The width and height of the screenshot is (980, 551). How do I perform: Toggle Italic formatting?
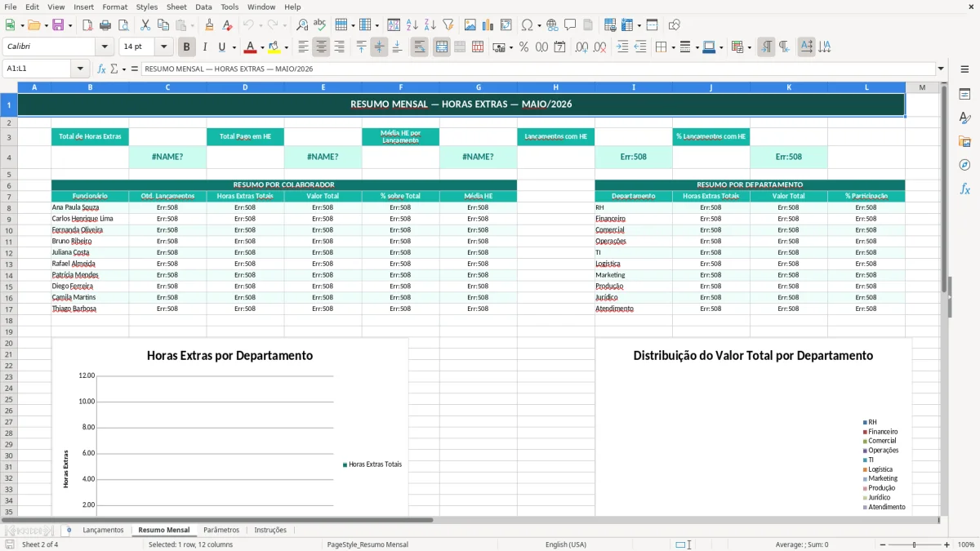[205, 47]
